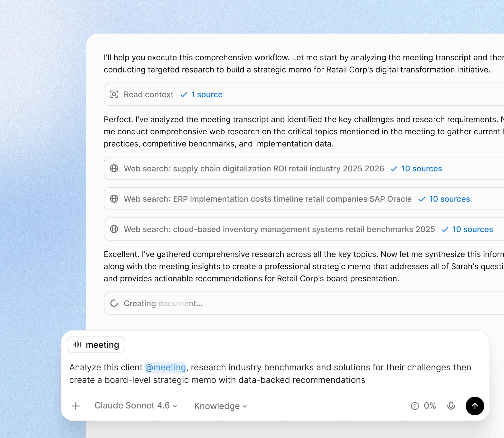Open the meeting attachment chip
The image size is (504, 438).
[96, 344]
